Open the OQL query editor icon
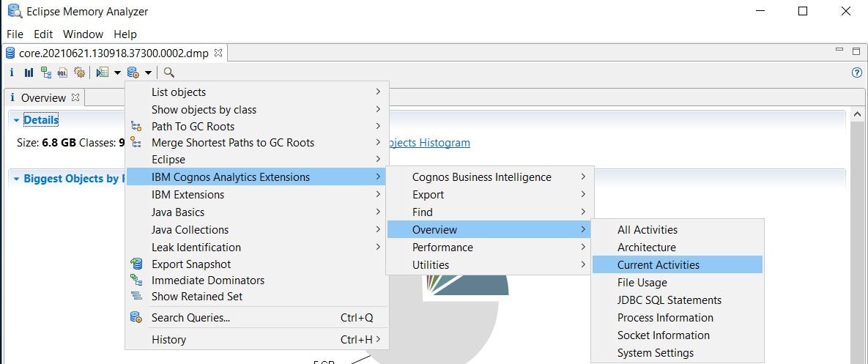The width and height of the screenshot is (868, 364). pyautogui.click(x=62, y=73)
